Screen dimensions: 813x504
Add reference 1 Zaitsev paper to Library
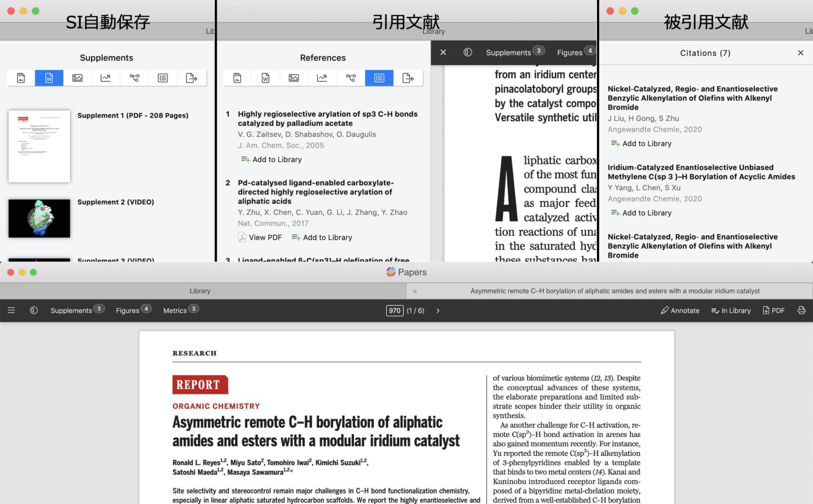pyautogui.click(x=272, y=159)
